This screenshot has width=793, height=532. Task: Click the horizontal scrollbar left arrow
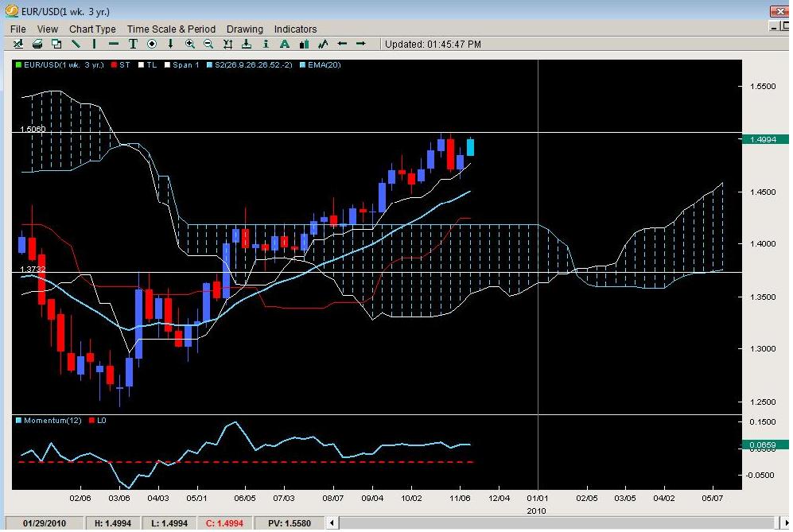(x=332, y=522)
